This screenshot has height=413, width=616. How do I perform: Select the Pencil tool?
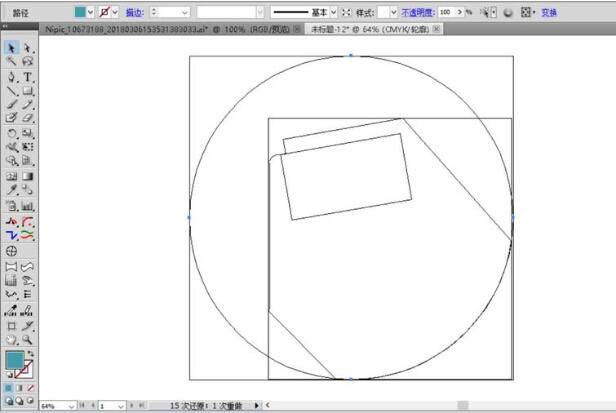tap(27, 104)
